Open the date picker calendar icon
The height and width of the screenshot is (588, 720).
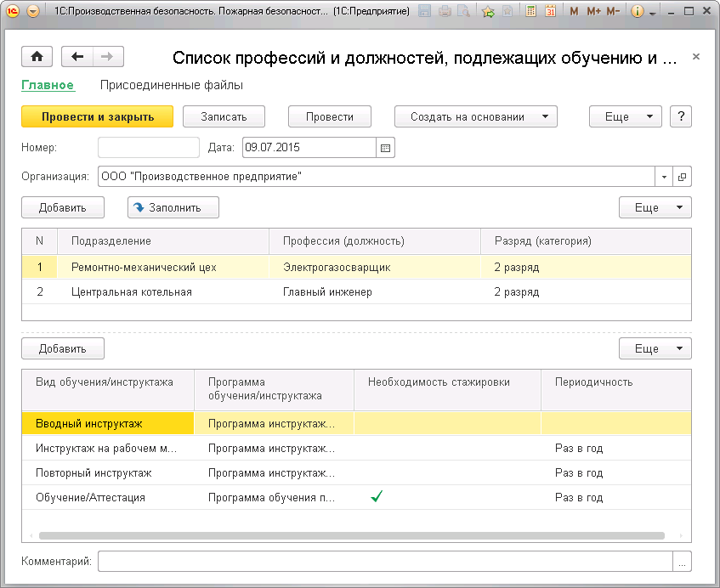point(385,148)
